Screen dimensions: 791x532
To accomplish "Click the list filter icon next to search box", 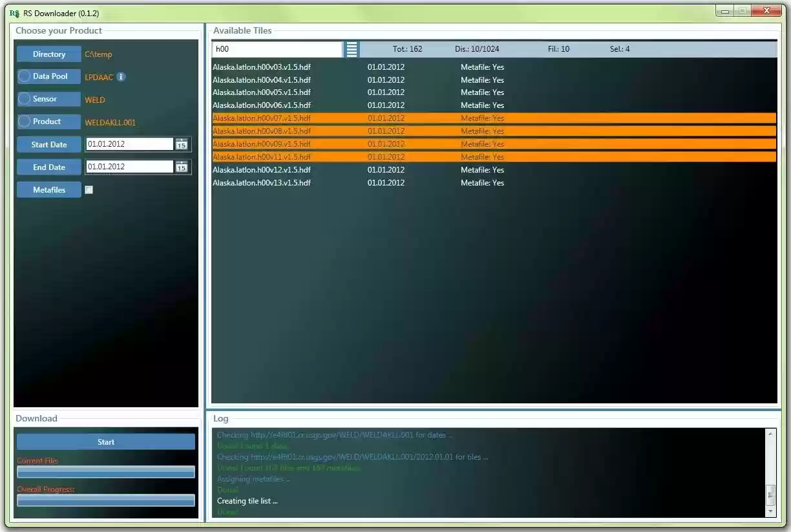I will click(x=351, y=48).
